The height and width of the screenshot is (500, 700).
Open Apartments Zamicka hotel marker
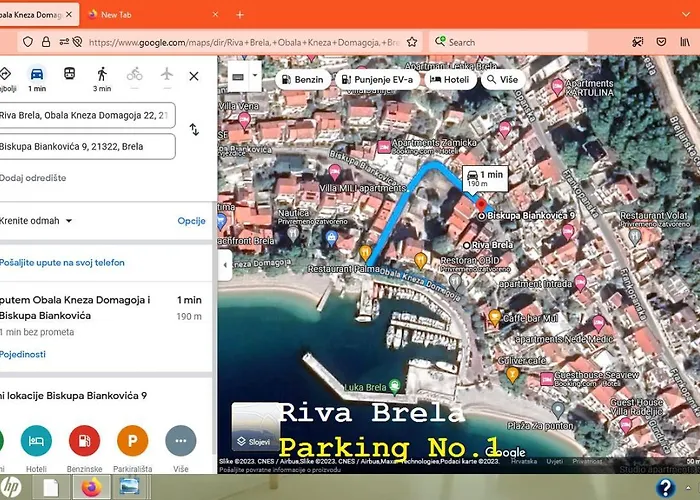(x=383, y=147)
